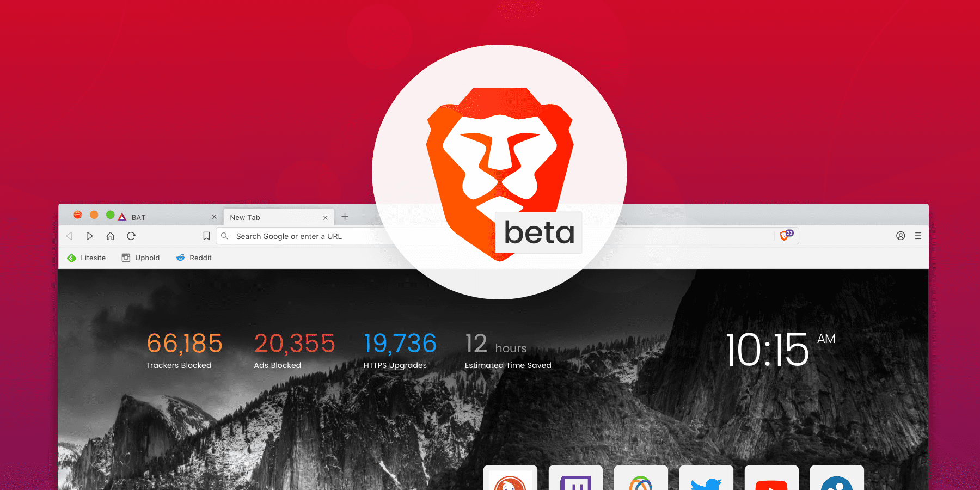Click the 10:15 AM clock
Image resolution: width=980 pixels, height=490 pixels.
pos(780,349)
